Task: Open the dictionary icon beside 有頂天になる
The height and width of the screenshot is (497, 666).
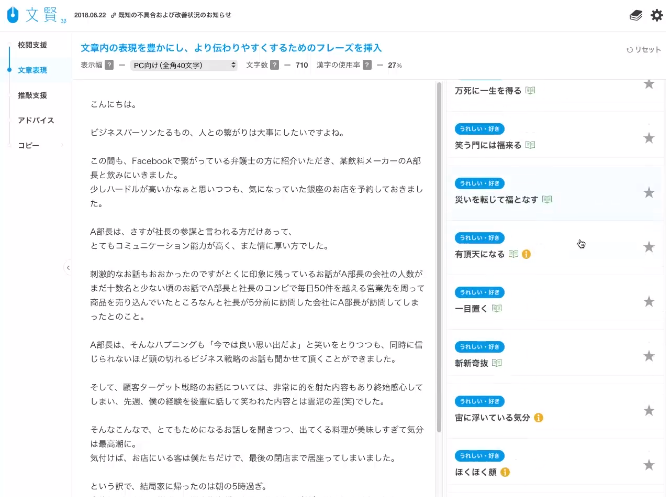Action: [x=514, y=254]
